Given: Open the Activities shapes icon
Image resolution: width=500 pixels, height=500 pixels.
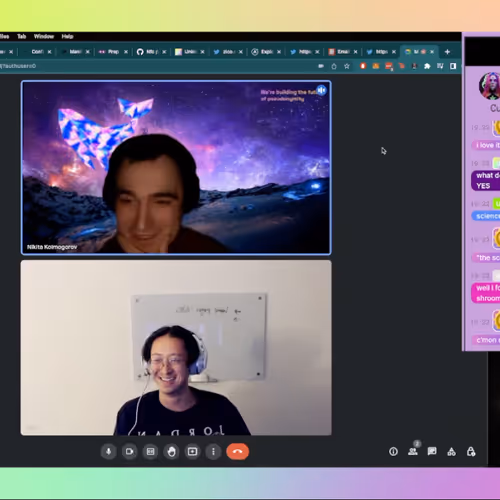Looking at the screenshot, I should (x=451, y=452).
